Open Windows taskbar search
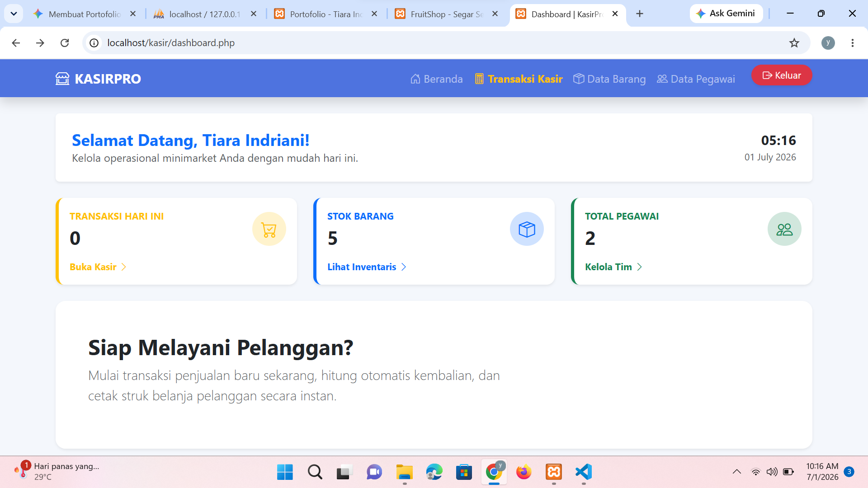 pos(315,472)
